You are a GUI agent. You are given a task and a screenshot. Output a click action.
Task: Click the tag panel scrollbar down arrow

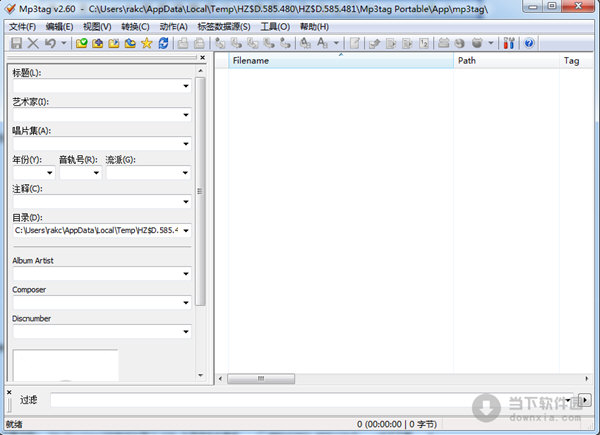tap(201, 375)
